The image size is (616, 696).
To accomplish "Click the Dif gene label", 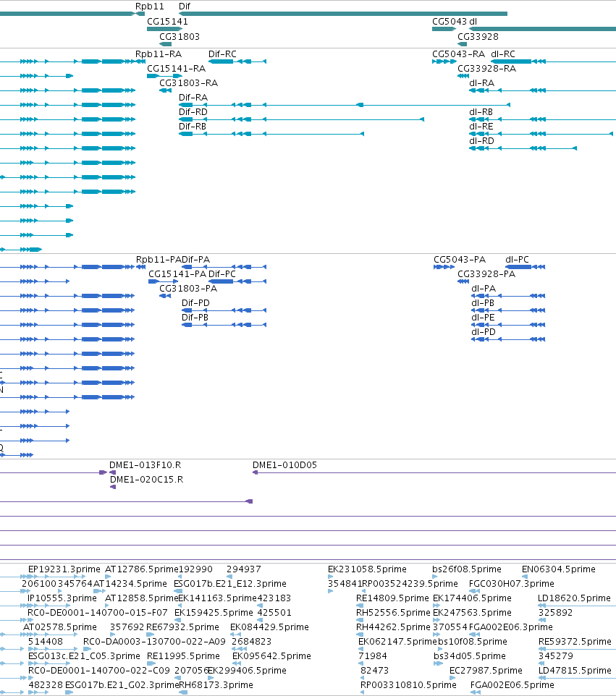I will (x=185, y=7).
